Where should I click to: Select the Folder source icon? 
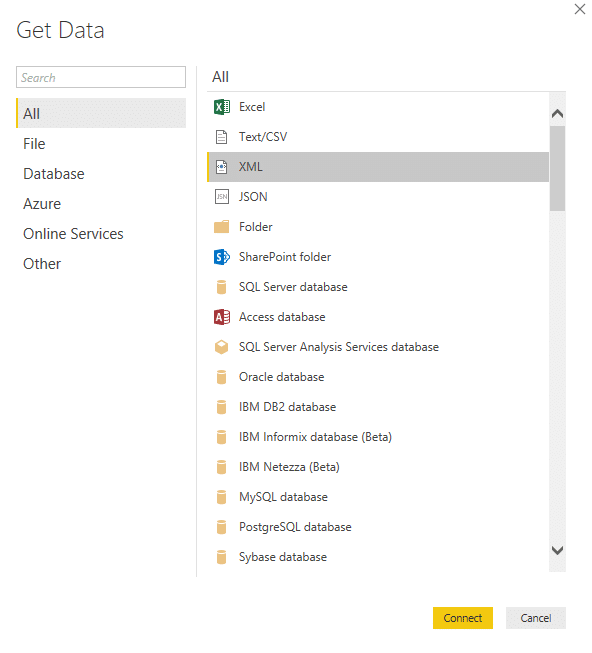point(221,227)
